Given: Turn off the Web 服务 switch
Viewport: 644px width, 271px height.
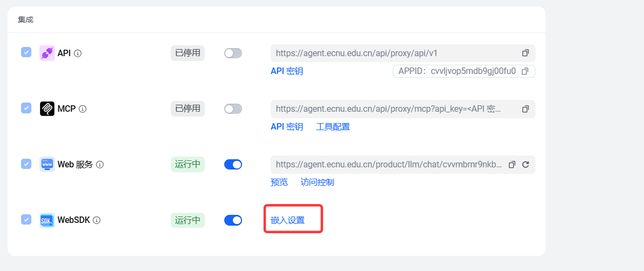Looking at the screenshot, I should 233,165.
